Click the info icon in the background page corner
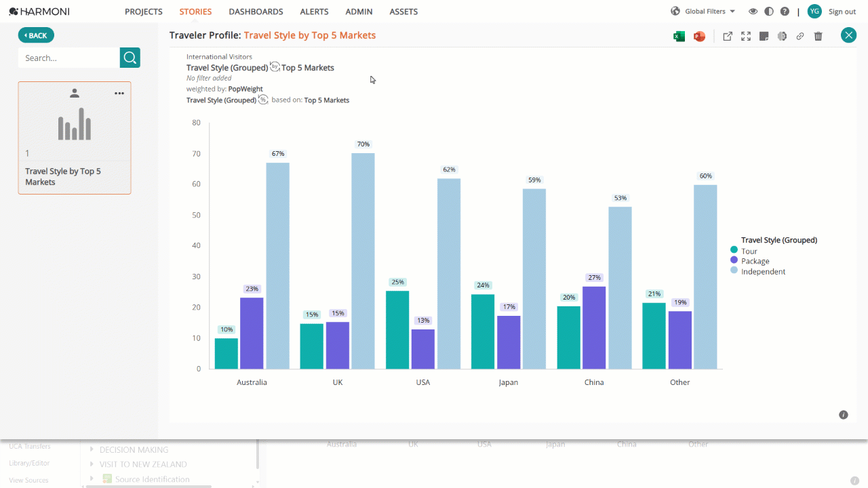Screen dimensions: 868x488 click(854, 481)
